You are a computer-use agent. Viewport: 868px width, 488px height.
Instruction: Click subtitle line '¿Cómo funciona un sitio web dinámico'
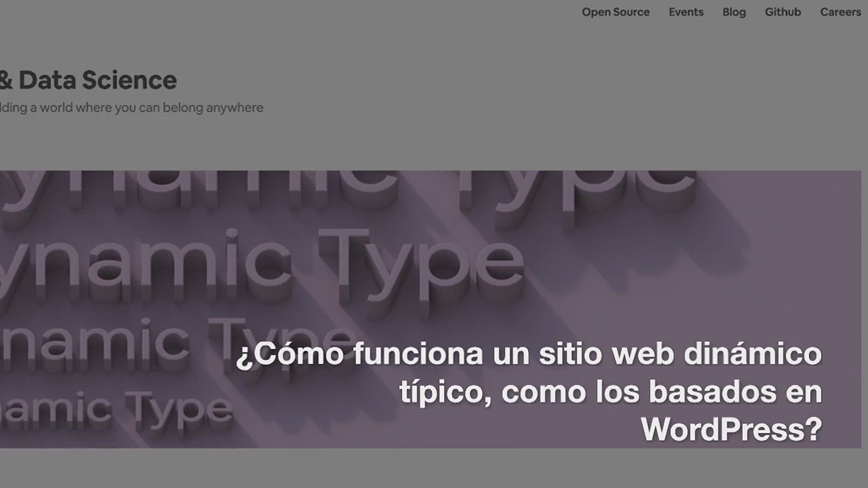click(529, 353)
